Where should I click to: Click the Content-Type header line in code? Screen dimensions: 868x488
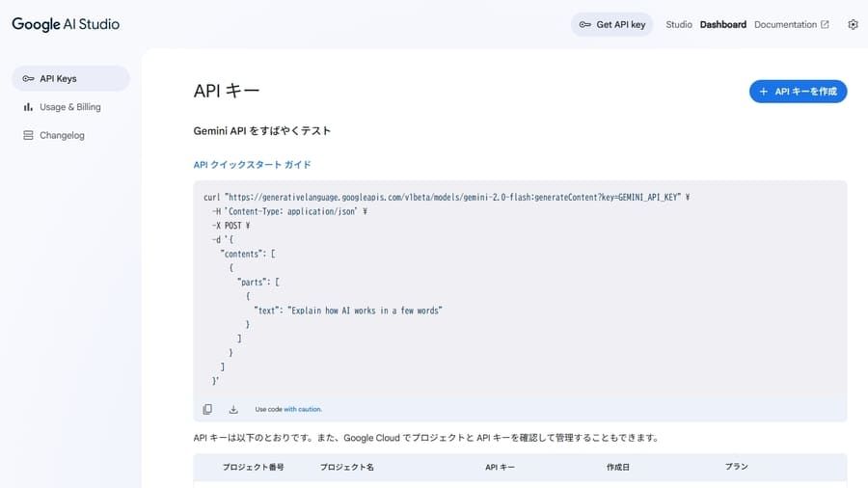tap(289, 211)
